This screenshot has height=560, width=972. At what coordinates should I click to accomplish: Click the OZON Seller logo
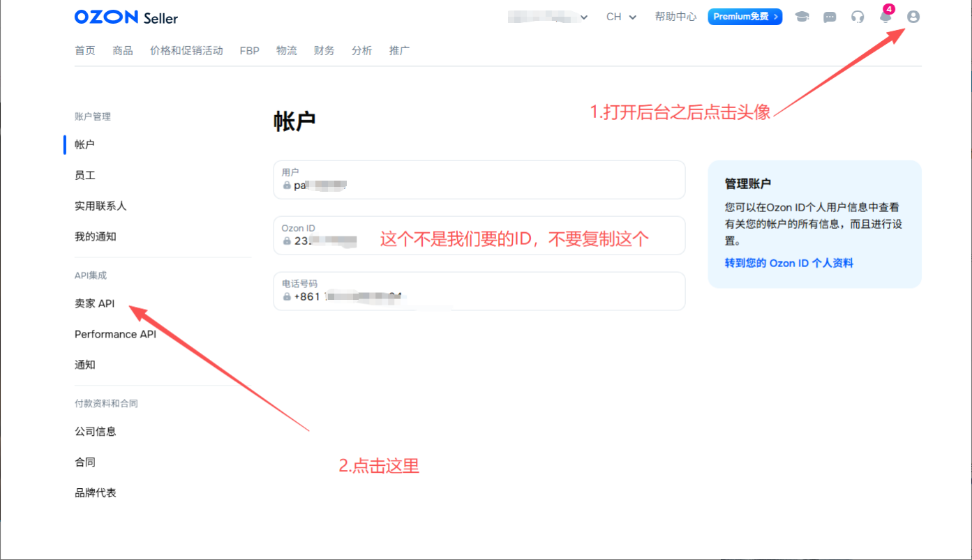(x=126, y=17)
